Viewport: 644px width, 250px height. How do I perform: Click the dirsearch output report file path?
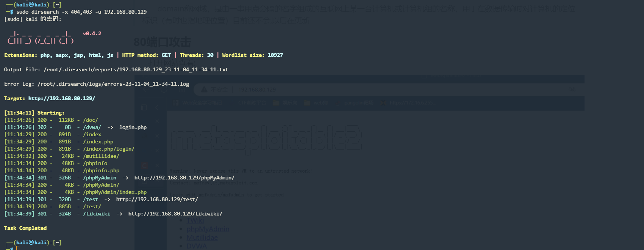136,69
